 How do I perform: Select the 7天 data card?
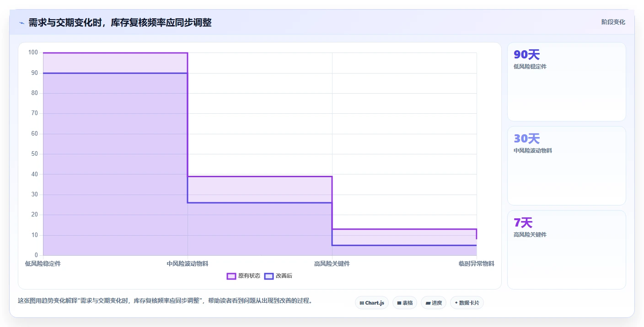point(567,250)
